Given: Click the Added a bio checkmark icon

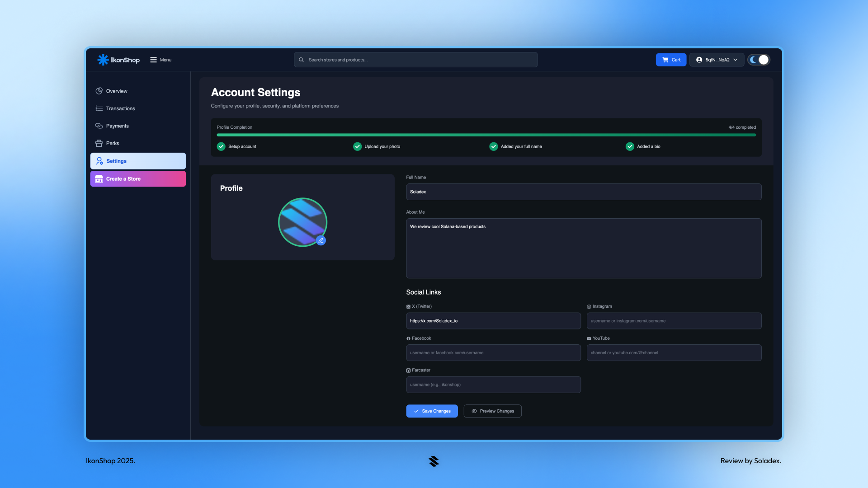Looking at the screenshot, I should (630, 146).
